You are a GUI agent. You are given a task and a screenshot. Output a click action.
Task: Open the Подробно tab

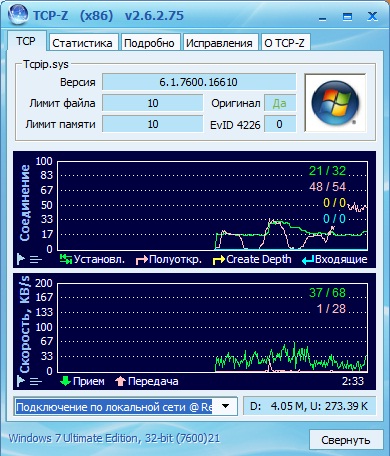(149, 43)
